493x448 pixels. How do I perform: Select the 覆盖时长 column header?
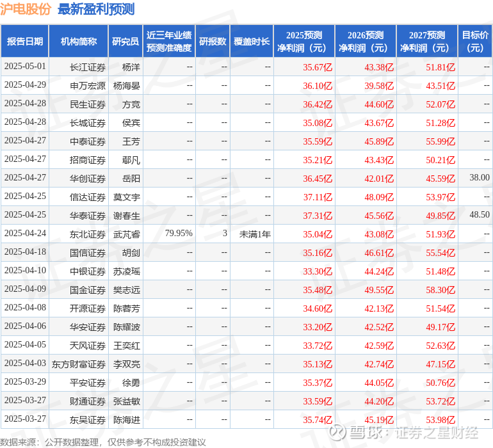pos(252,41)
